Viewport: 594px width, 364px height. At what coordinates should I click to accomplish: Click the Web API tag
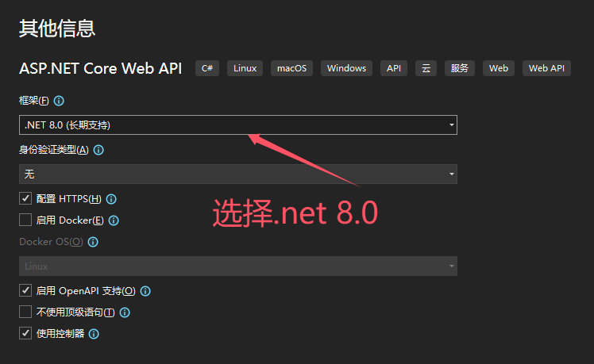pos(546,68)
